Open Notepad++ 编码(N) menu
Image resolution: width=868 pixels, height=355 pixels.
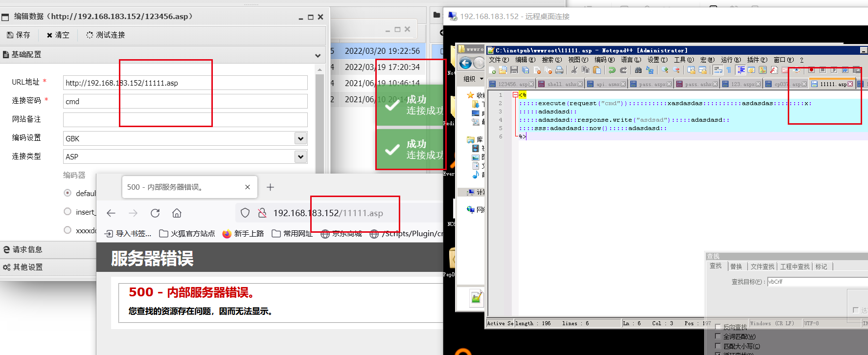click(x=604, y=60)
